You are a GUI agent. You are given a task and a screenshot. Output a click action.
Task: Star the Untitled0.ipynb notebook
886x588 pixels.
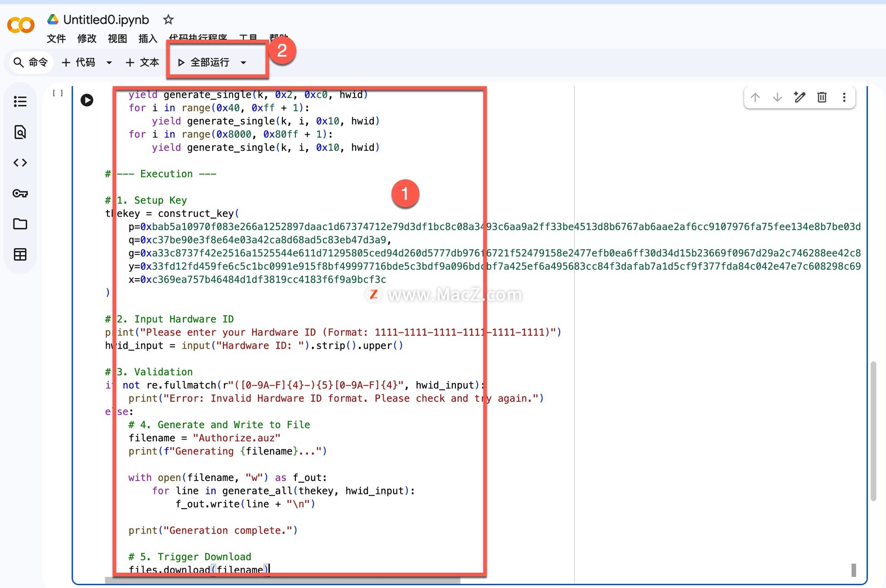click(168, 20)
